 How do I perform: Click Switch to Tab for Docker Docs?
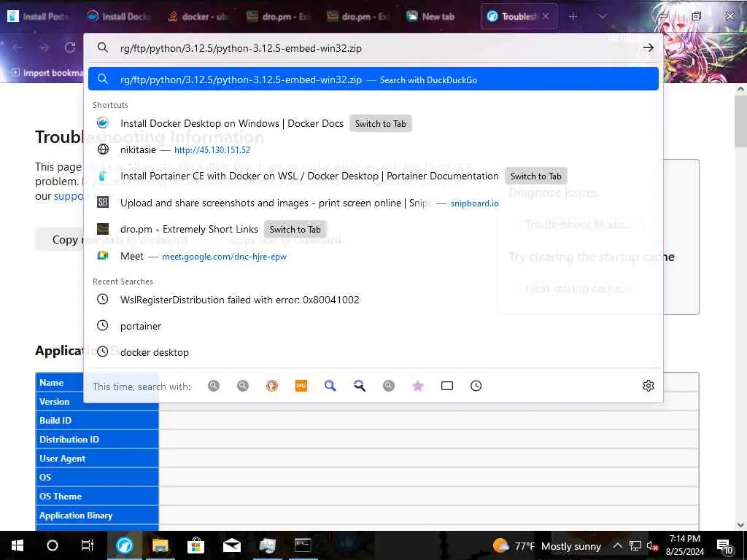click(x=380, y=124)
